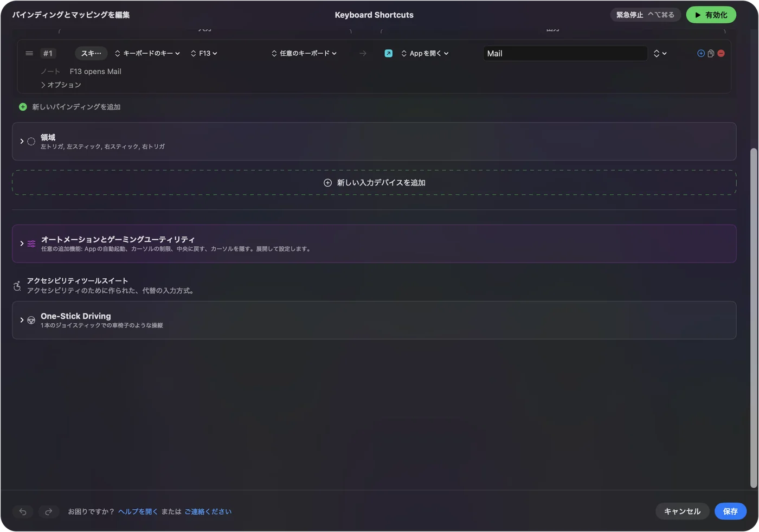Click the circle icon of the 領域 section
Screen dimensions: 759x532
[x=31, y=142]
